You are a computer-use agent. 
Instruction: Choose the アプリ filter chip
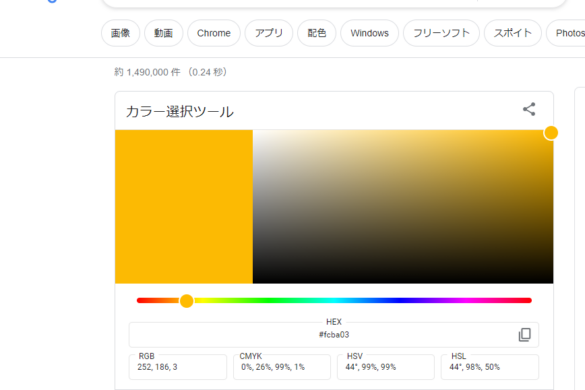tap(269, 33)
